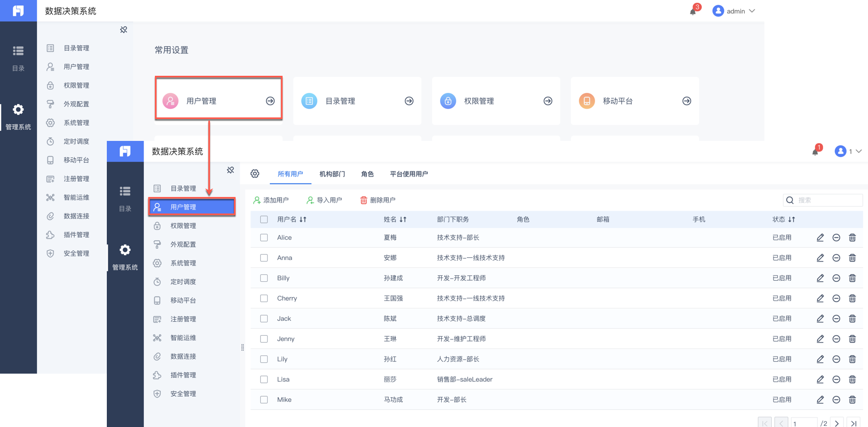Delete user Mike via trash icon

pyautogui.click(x=853, y=400)
